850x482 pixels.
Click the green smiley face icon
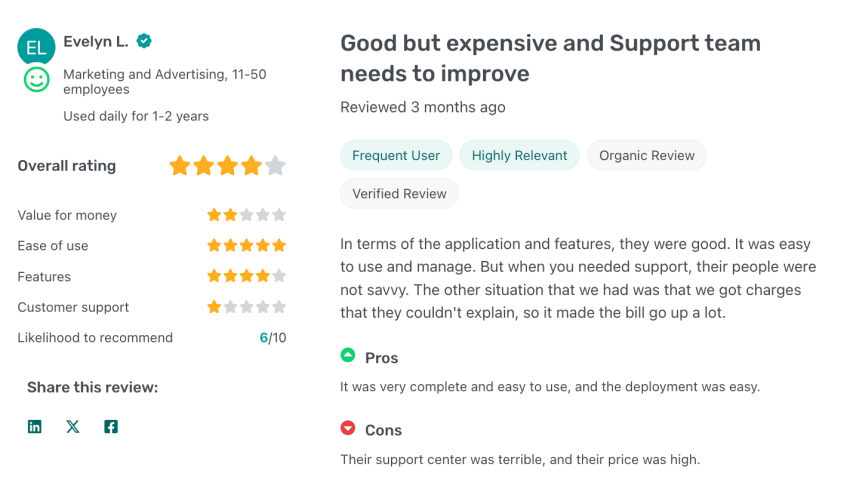pos(36,80)
